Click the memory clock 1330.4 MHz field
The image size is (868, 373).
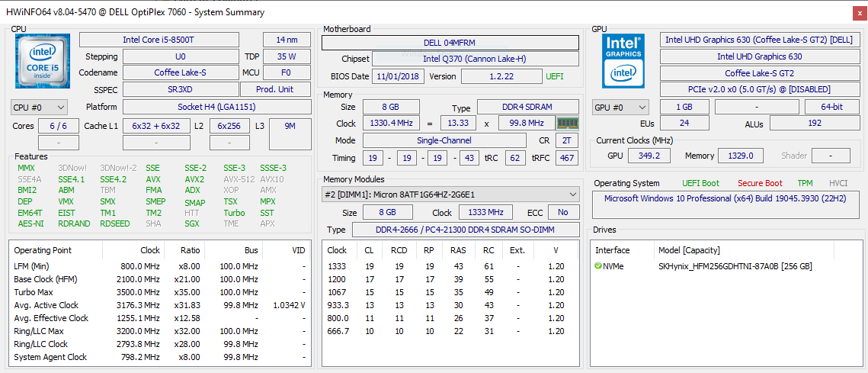(x=391, y=123)
